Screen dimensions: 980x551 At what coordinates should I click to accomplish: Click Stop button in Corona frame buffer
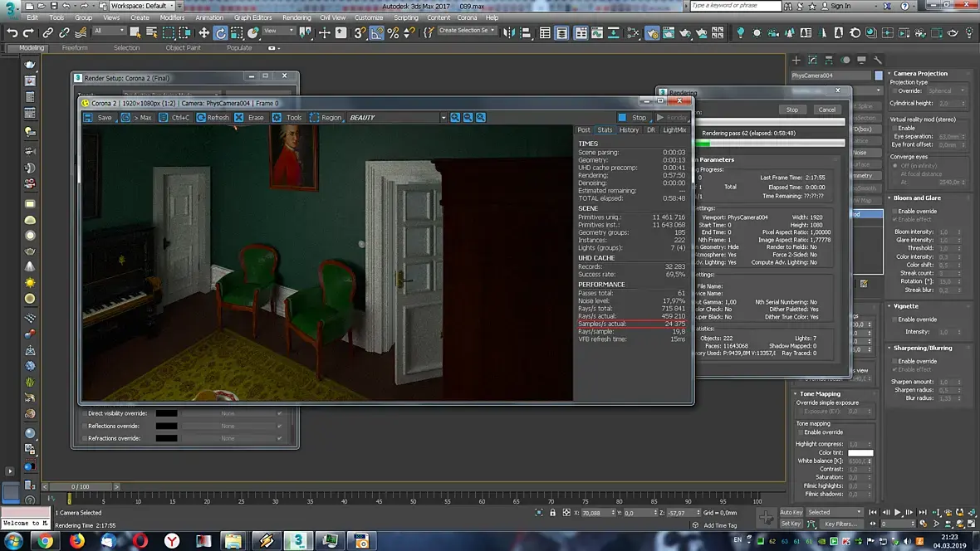(x=632, y=118)
